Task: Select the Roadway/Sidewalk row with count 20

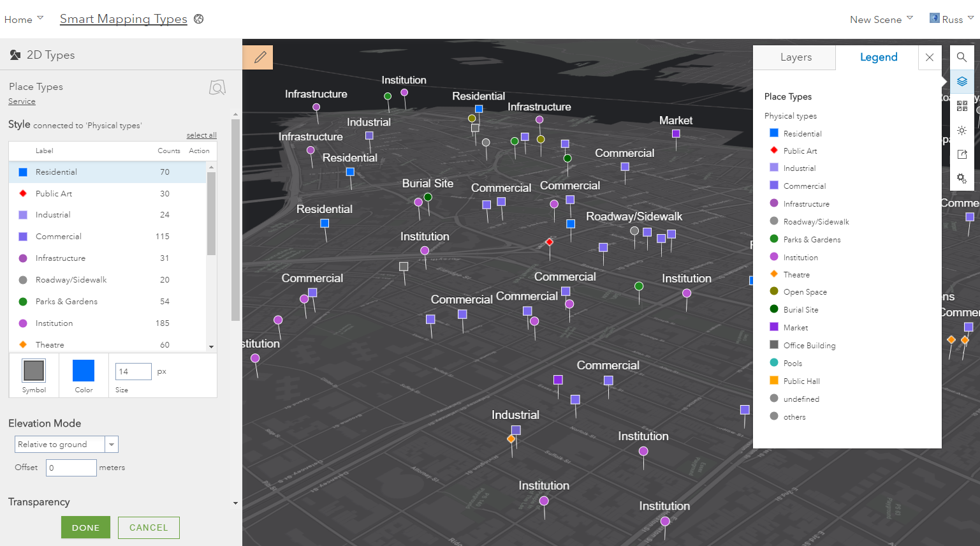Action: coord(107,280)
